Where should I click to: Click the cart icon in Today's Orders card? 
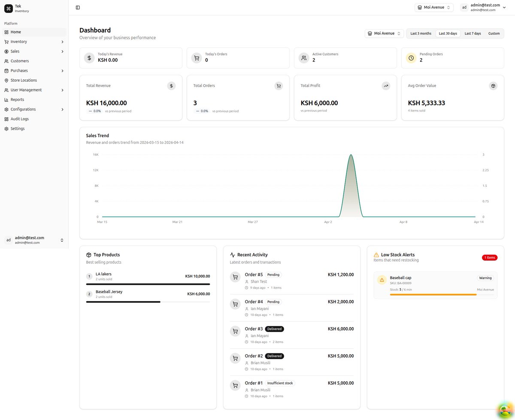pyautogui.click(x=197, y=58)
